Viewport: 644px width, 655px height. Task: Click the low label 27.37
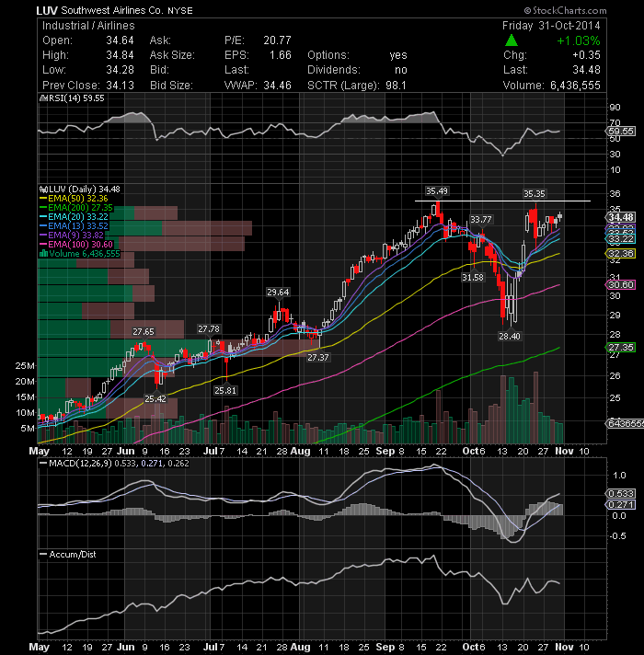pyautogui.click(x=317, y=358)
